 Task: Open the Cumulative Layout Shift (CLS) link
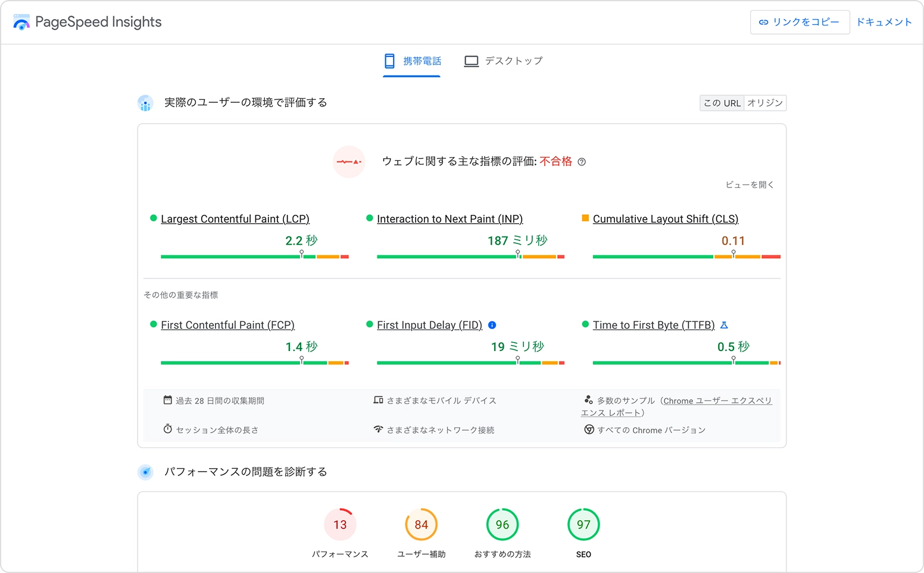(666, 219)
